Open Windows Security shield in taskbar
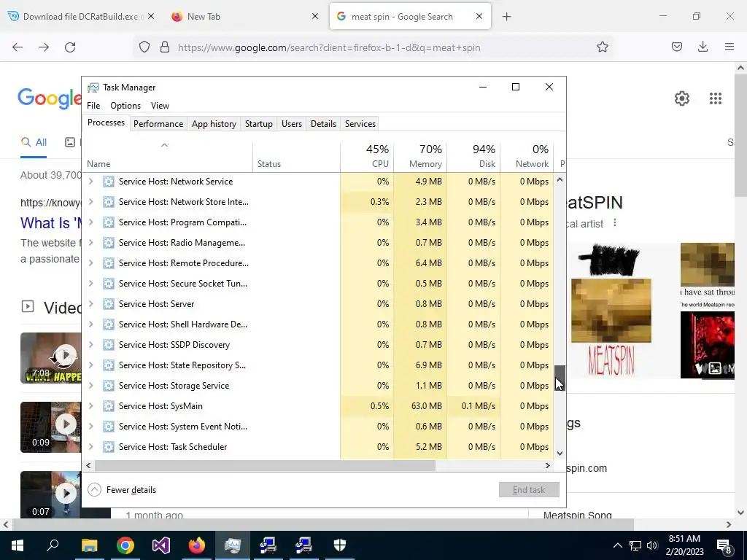This screenshot has width=747, height=560. click(340, 545)
